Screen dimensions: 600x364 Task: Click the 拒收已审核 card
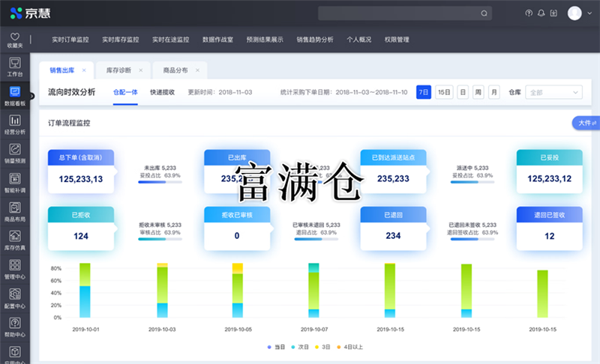click(x=237, y=228)
